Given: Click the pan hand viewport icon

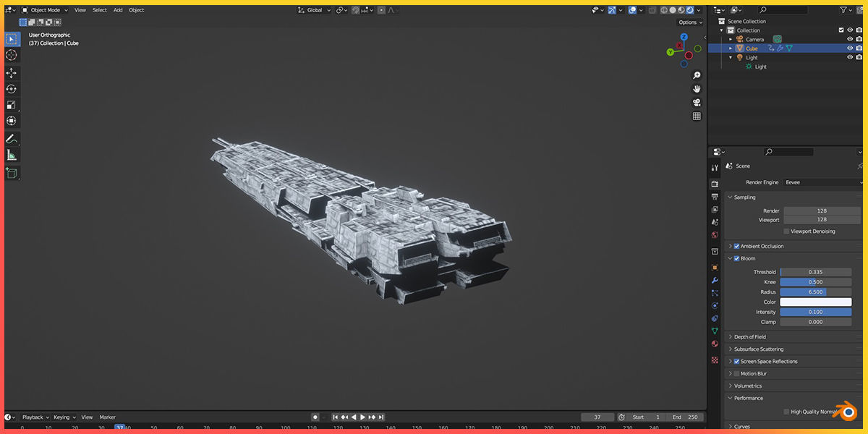Looking at the screenshot, I should [697, 89].
